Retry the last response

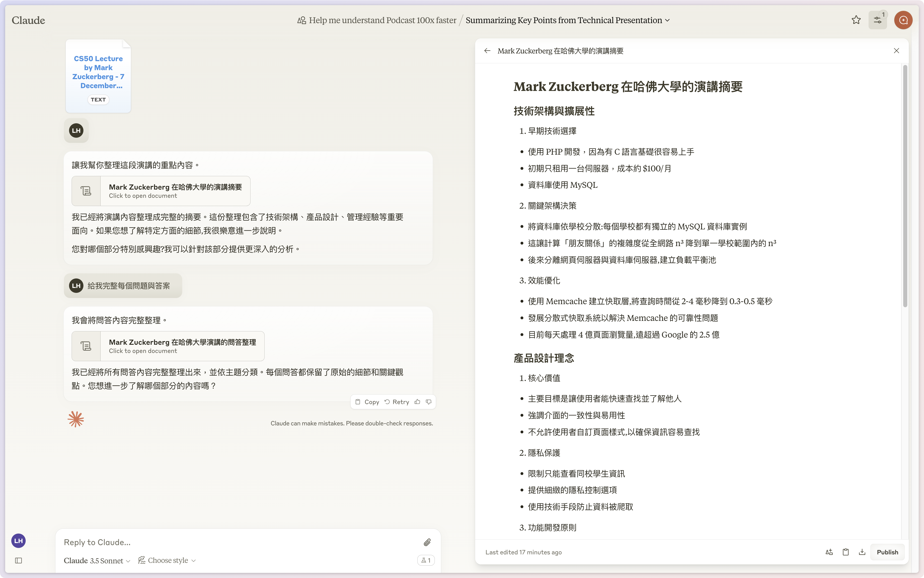396,402
